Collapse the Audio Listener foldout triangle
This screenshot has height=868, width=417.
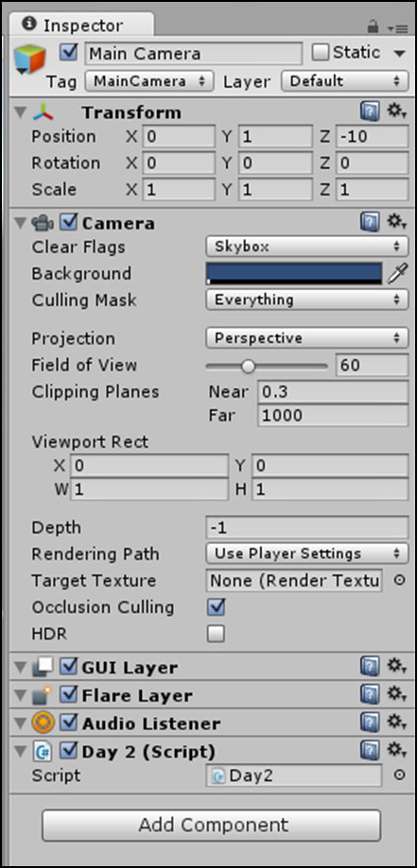pos(21,723)
